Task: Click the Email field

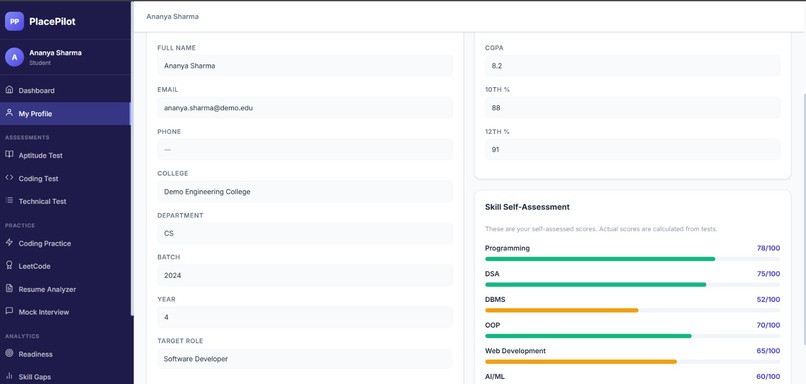Action: (x=305, y=108)
